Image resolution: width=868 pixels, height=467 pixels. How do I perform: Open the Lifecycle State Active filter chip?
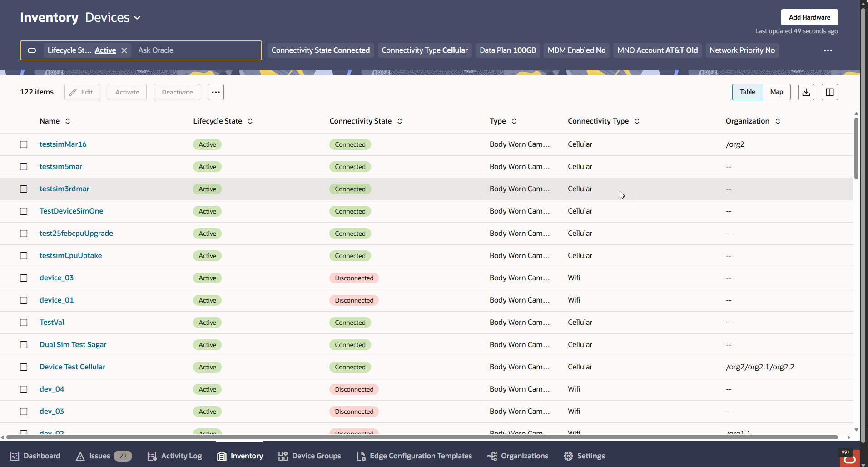(82, 50)
